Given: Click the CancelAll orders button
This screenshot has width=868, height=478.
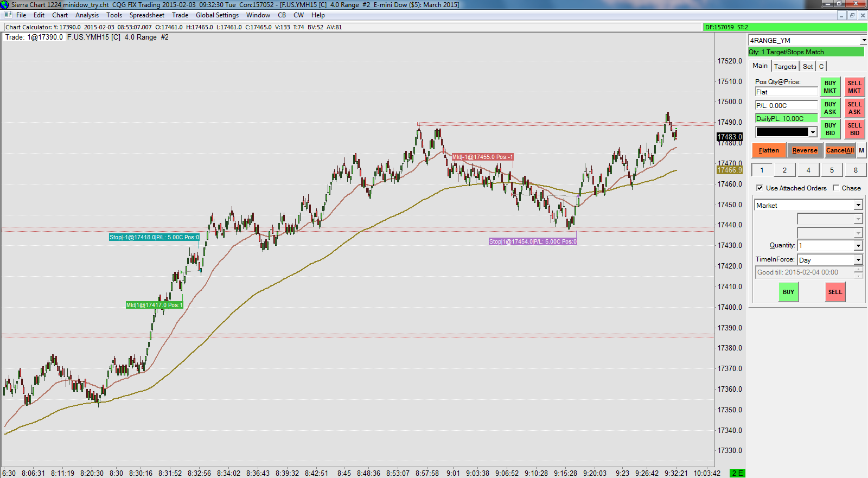Looking at the screenshot, I should coord(840,150).
